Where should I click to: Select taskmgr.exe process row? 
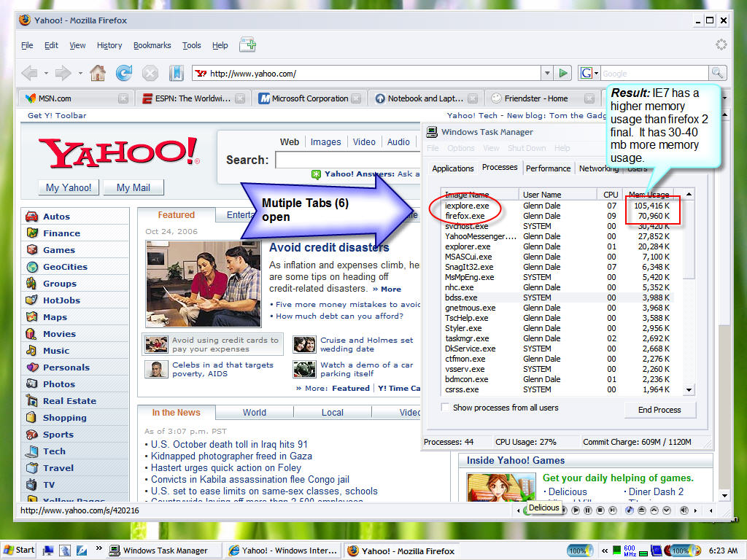(557, 338)
